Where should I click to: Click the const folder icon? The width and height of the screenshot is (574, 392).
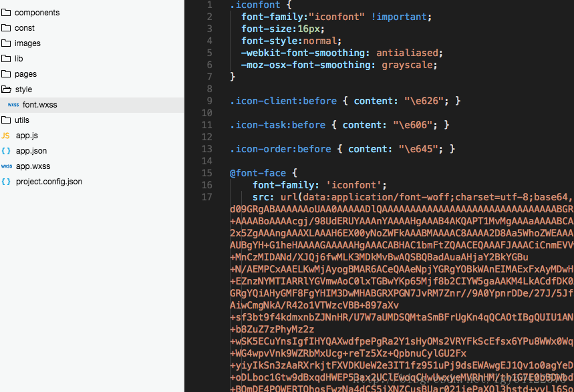pos(6,28)
